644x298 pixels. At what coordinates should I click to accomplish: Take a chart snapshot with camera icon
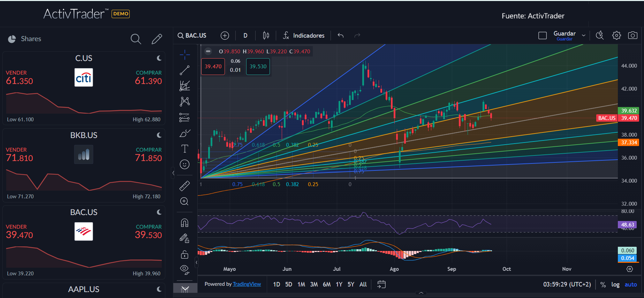pyautogui.click(x=632, y=36)
